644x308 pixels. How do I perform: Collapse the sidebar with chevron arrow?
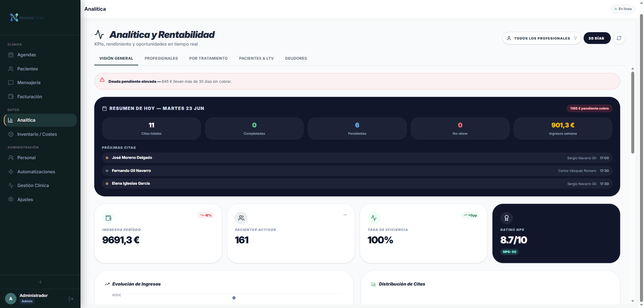[x=40, y=282]
